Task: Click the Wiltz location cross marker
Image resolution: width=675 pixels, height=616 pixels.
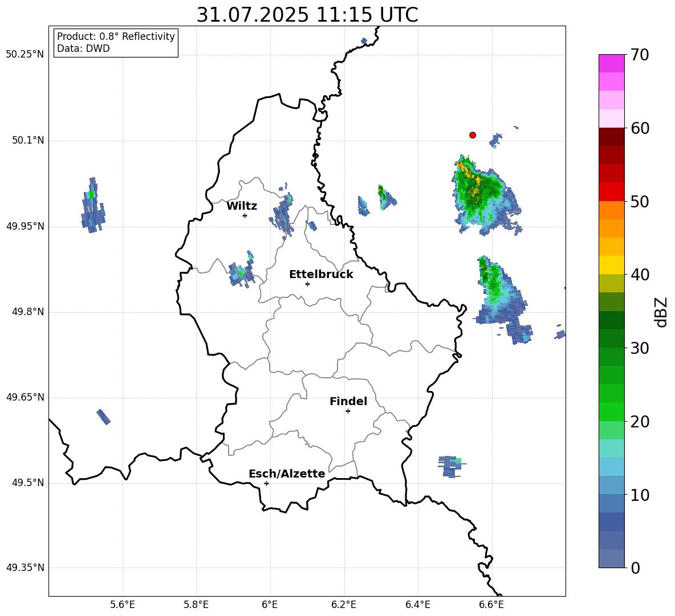Action: pos(245,215)
